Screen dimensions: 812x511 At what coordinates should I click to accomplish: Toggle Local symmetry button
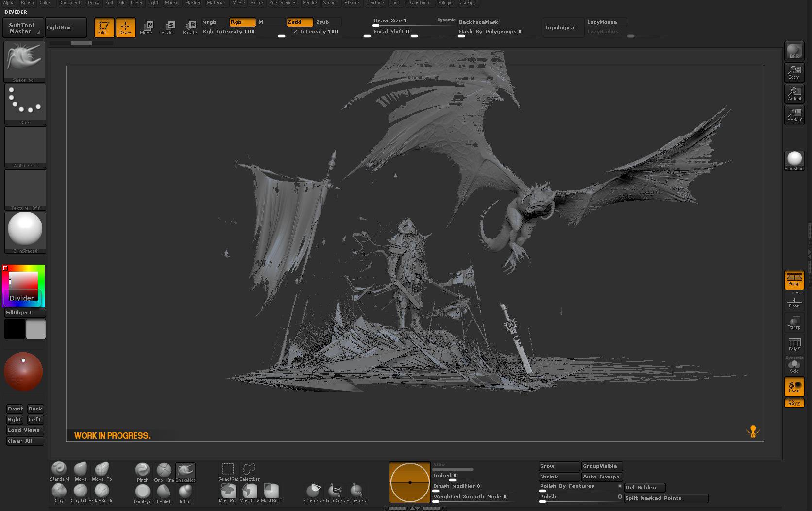(x=794, y=387)
